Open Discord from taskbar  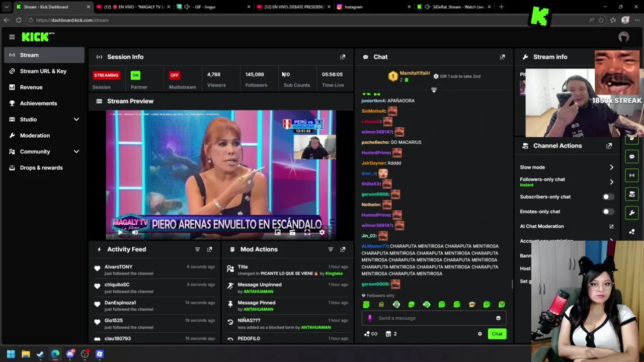[70, 354]
